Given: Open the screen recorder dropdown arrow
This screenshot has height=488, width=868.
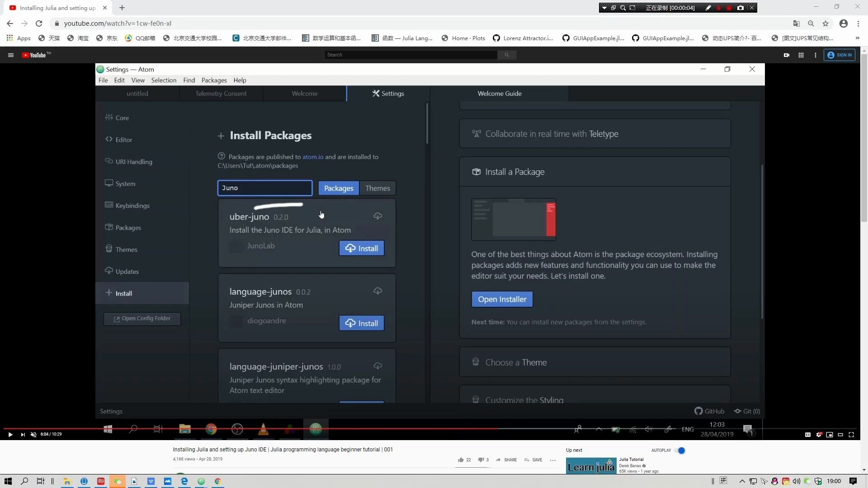Looking at the screenshot, I should pos(605,8).
